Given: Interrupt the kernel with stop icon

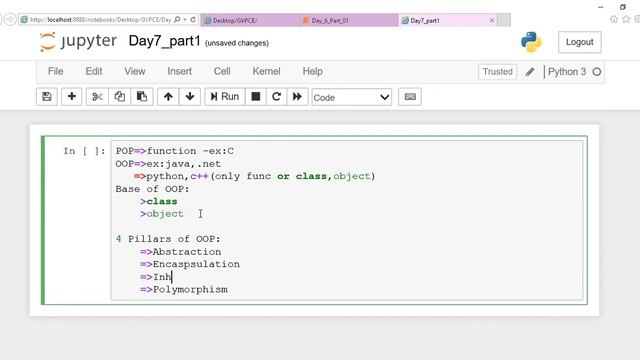Looking at the screenshot, I should pos(256,97).
